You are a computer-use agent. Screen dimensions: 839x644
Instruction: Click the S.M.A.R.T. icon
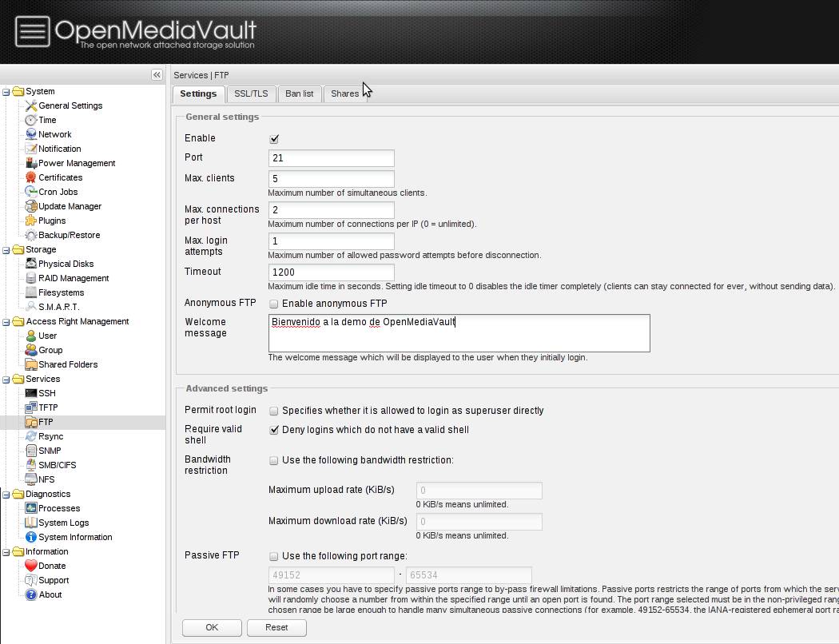(31, 307)
